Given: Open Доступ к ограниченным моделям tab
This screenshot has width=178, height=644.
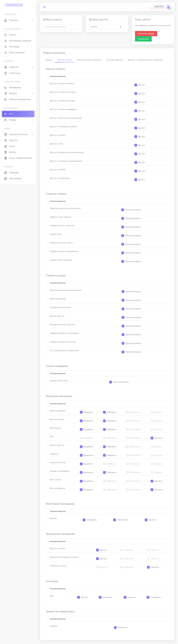Looking at the screenshot, I should point(145,60).
